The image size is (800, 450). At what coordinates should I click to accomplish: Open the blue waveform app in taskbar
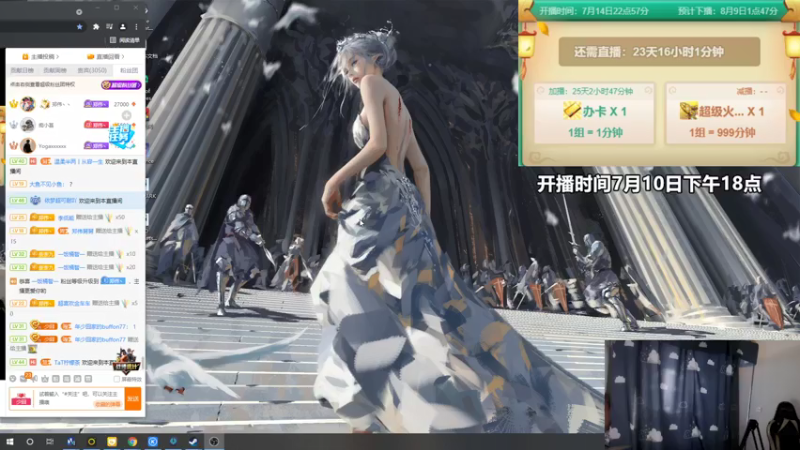pyautogui.click(x=71, y=442)
